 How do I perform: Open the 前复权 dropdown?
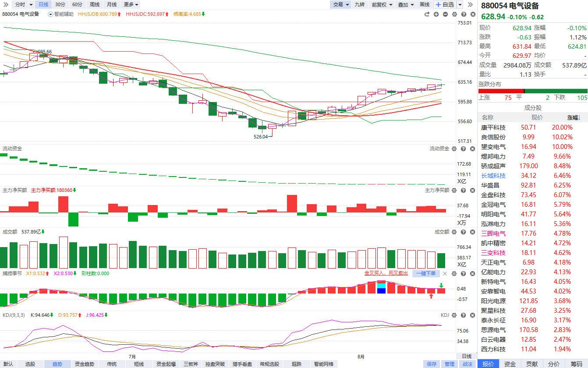tap(381, 4)
